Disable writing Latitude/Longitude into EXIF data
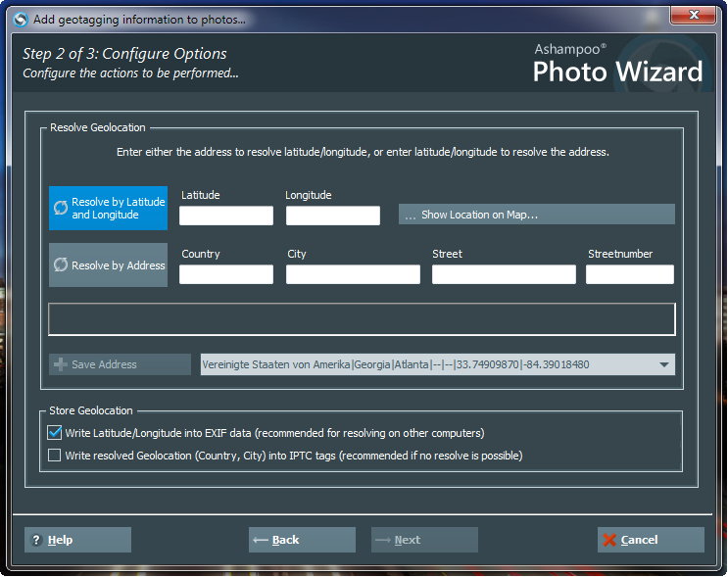Image resolution: width=728 pixels, height=577 pixels. tap(55, 432)
